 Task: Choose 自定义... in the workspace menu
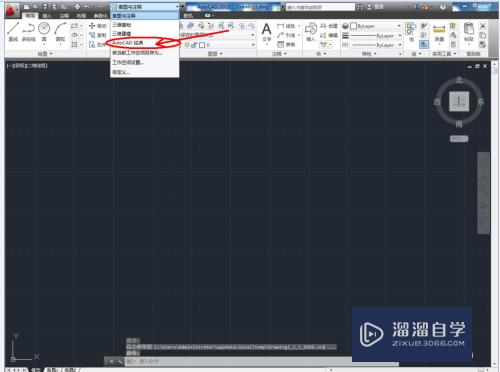coord(144,72)
